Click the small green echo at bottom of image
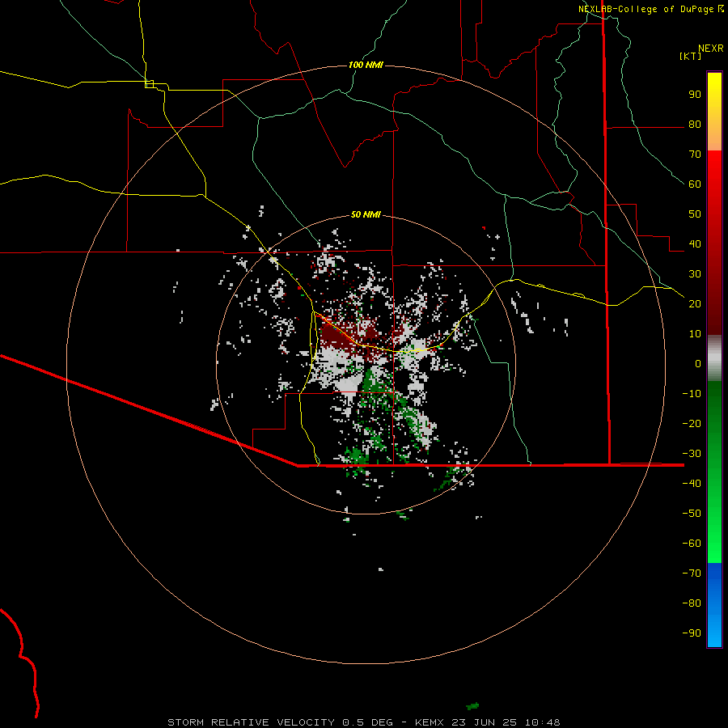This screenshot has width=728, height=728. [x=472, y=706]
